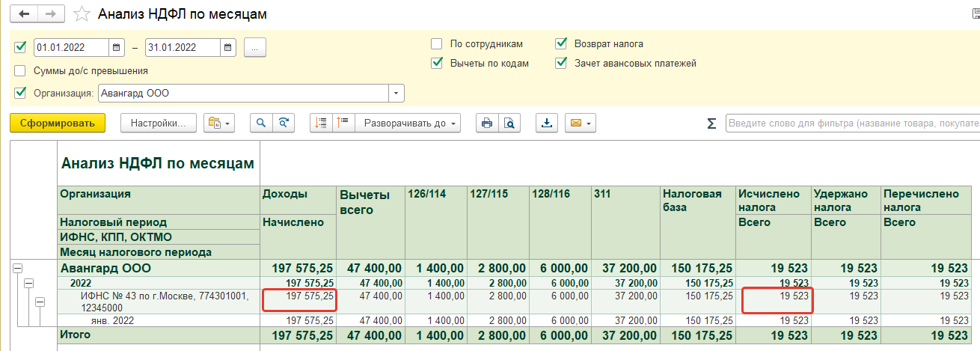This screenshot has width=980, height=351.
Task: Uncheck 'Вычеты по кодам'
Action: (x=437, y=64)
